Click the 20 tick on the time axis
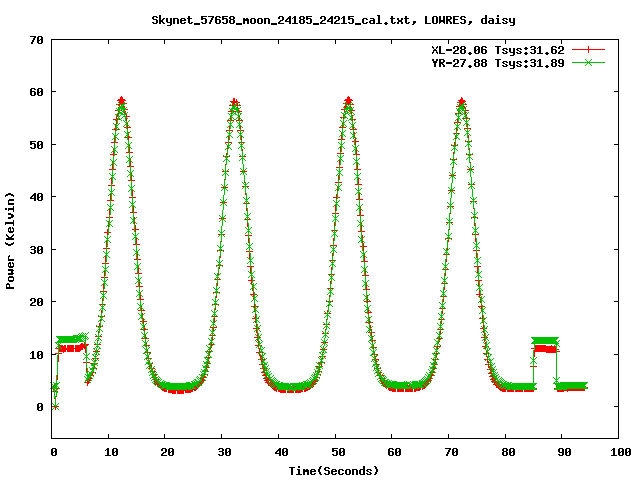The image size is (640, 480). (166, 453)
